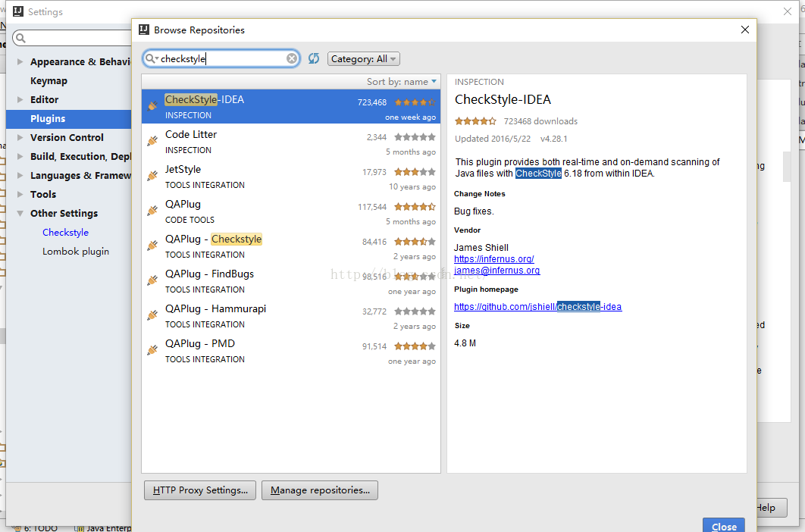Click the QAPlug - PMD row star rating
The height and width of the screenshot is (532, 805).
point(415,346)
